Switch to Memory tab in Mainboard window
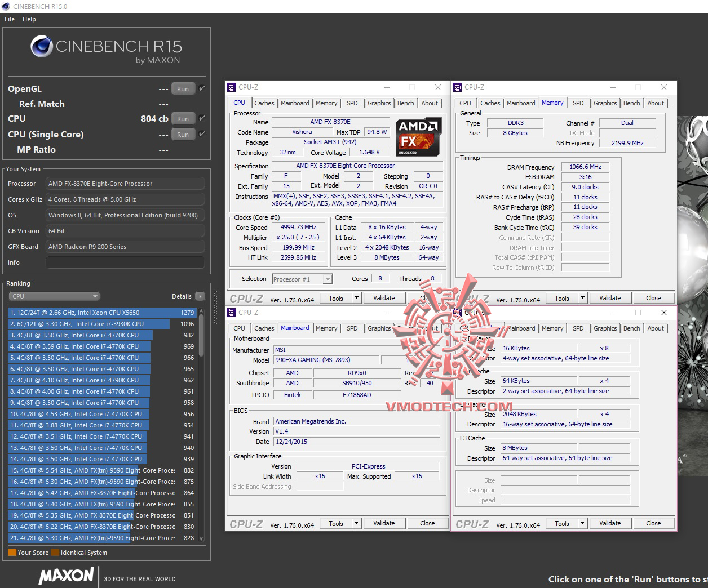Image resolution: width=708 pixels, height=588 pixels. pyautogui.click(x=326, y=328)
